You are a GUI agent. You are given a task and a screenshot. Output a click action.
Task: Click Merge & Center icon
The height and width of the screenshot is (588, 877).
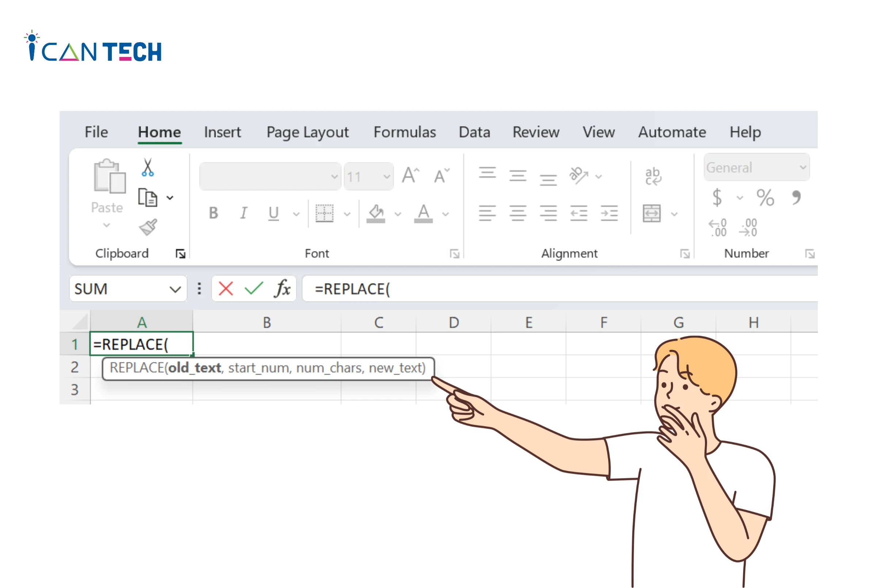652,213
